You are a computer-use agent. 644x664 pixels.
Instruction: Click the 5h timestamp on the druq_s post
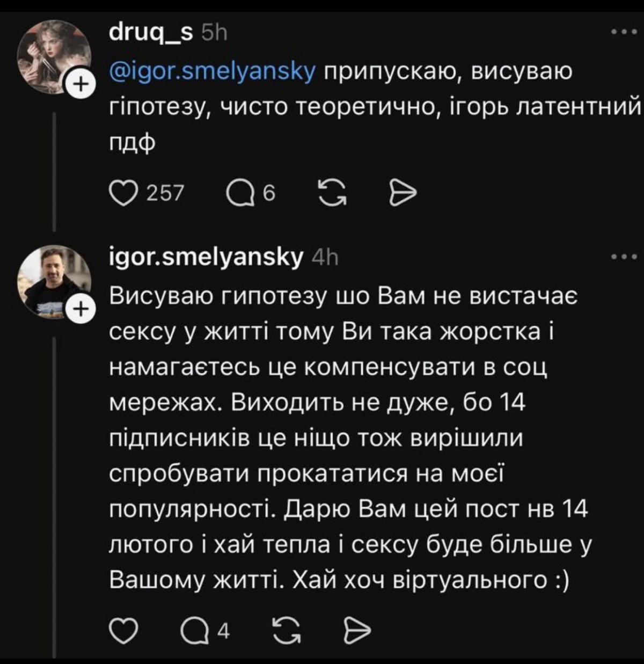[x=215, y=33]
